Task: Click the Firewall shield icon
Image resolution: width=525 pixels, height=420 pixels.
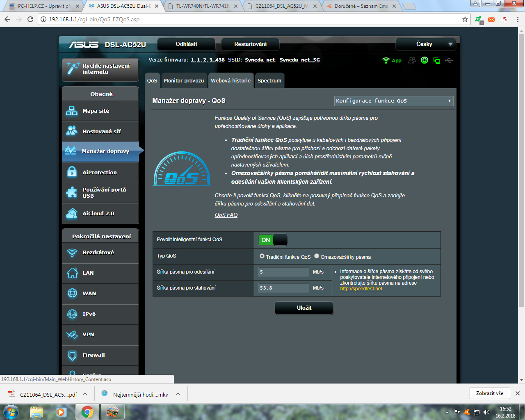Action: [72, 355]
